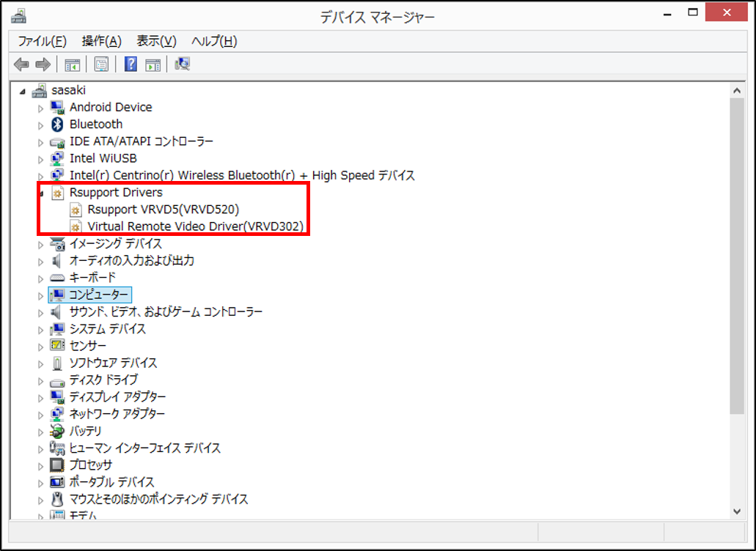756x551 pixels.
Task: Click the Rsupport Drivers gear icon
Action: click(x=57, y=193)
